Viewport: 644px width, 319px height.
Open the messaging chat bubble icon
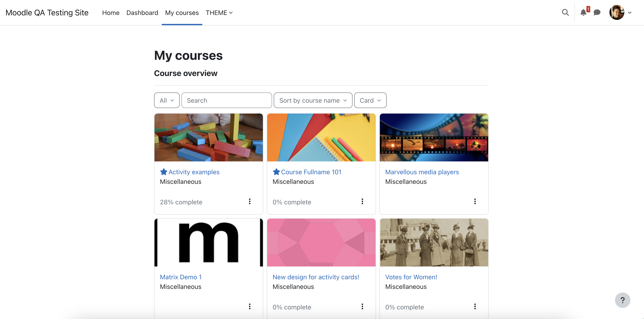click(x=597, y=12)
